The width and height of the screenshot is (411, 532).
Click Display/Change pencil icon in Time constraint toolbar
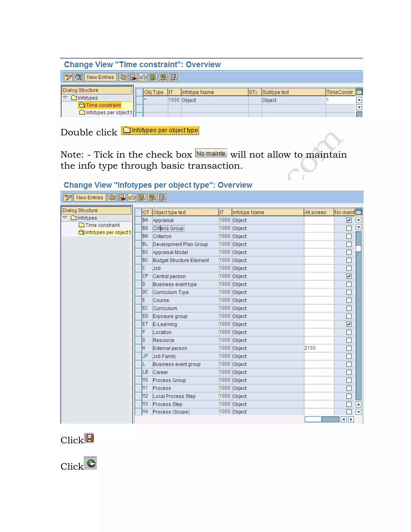point(68,77)
